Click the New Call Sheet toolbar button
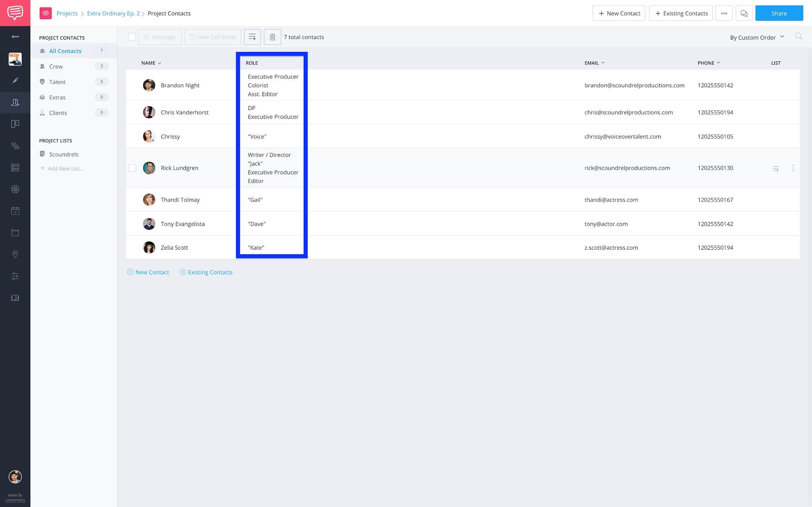Screen dimensions: 812x507 (213, 37)
